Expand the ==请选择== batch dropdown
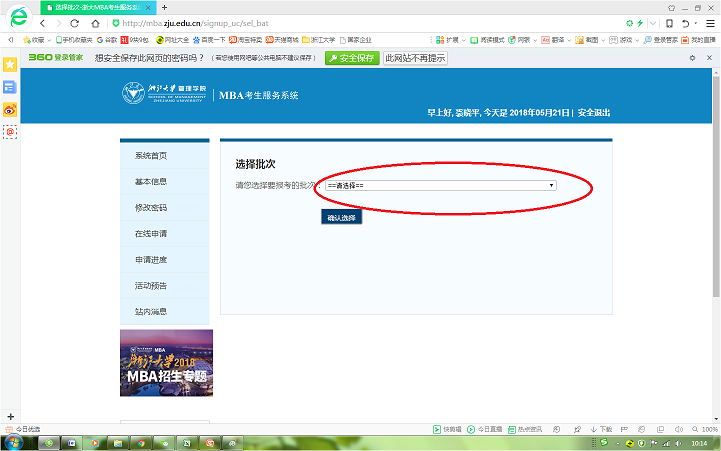721x451 pixels. [441, 185]
